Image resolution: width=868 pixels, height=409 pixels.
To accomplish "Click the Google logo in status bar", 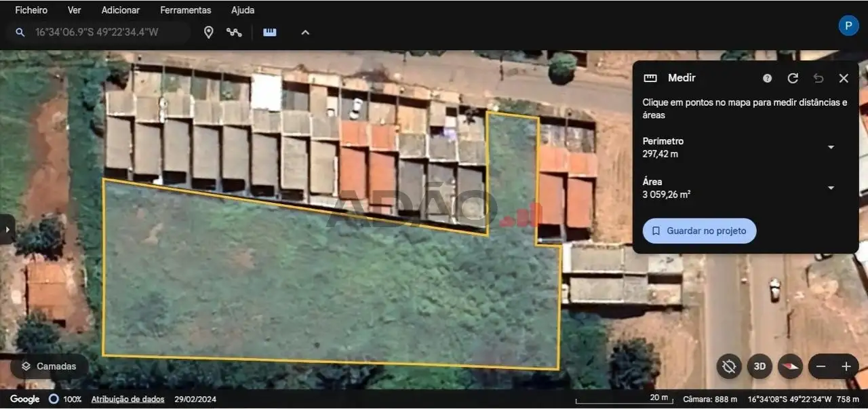I will pyautogui.click(x=25, y=400).
